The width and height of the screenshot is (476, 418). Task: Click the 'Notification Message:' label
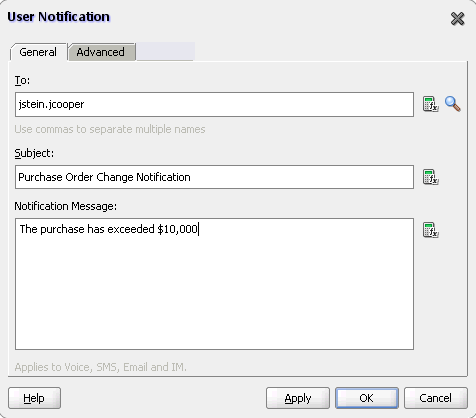66,206
